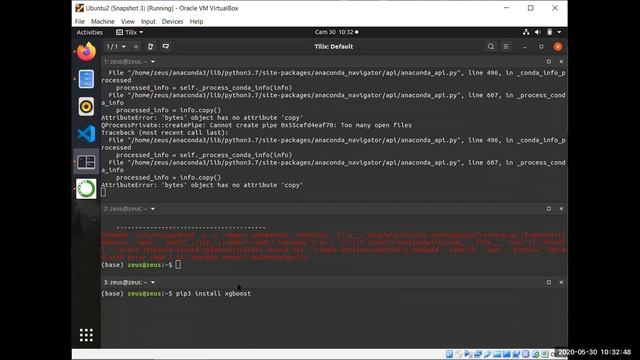Open the VirtualBox Devices menu
Screen dimensions: 640x360
(173, 22)
